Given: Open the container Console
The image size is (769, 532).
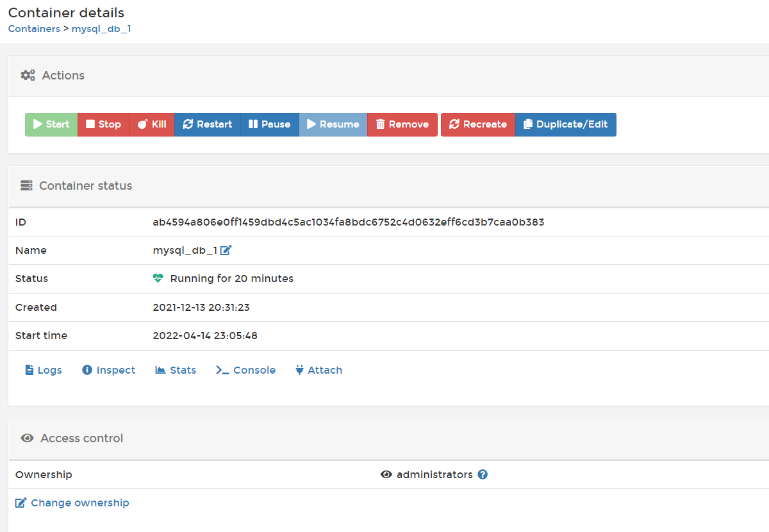Looking at the screenshot, I should (x=246, y=370).
